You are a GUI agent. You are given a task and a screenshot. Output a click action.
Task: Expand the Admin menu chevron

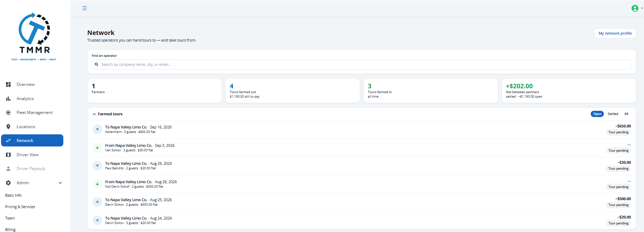(60, 183)
